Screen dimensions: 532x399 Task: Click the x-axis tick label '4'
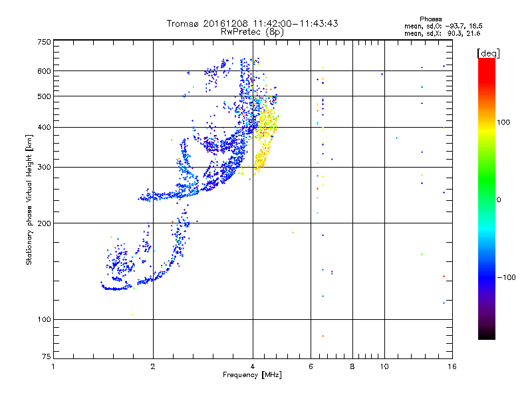pos(253,366)
